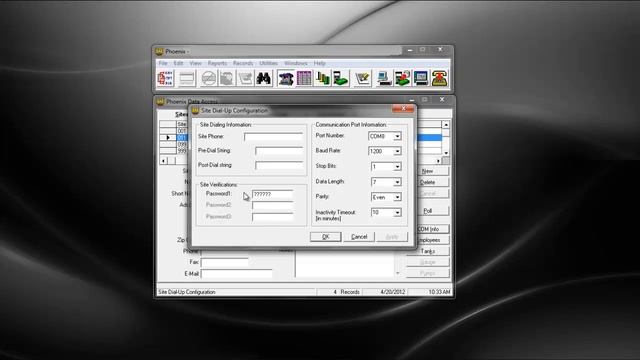Click the Password1 field
The width and height of the screenshot is (640, 360).
[x=273, y=194]
